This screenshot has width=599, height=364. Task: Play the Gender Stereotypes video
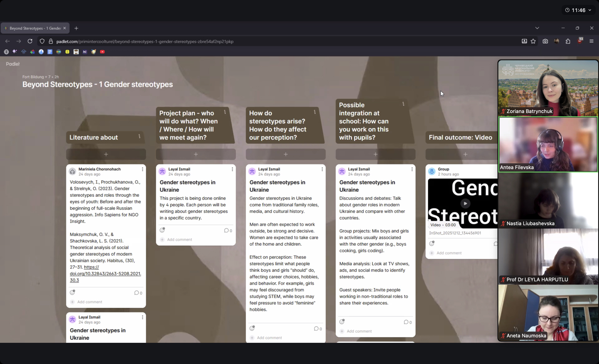465,203
